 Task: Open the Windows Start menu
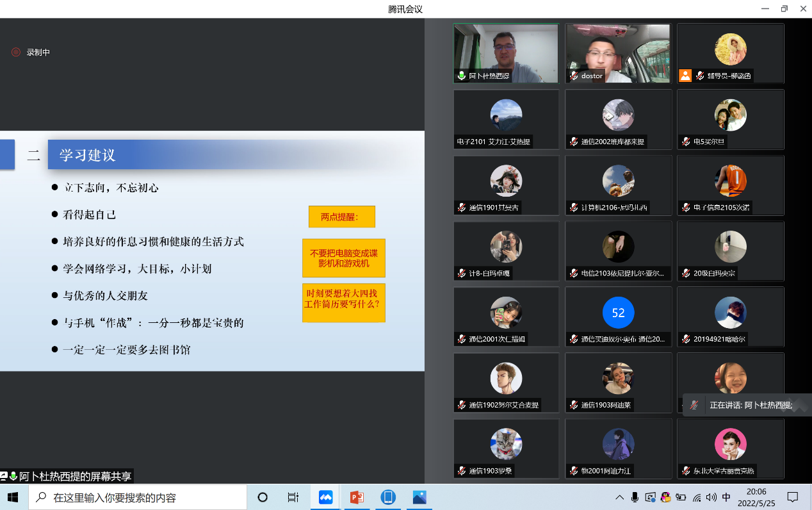[x=13, y=497]
